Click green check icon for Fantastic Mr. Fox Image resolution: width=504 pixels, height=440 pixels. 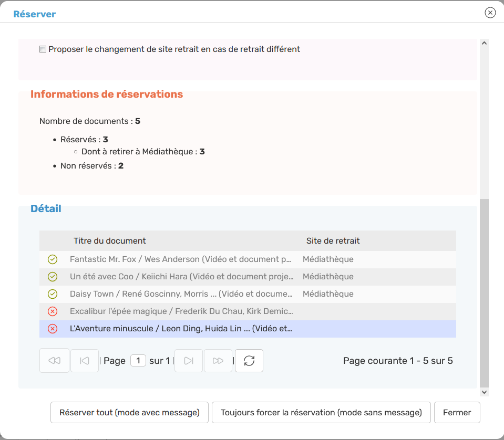[53, 259]
